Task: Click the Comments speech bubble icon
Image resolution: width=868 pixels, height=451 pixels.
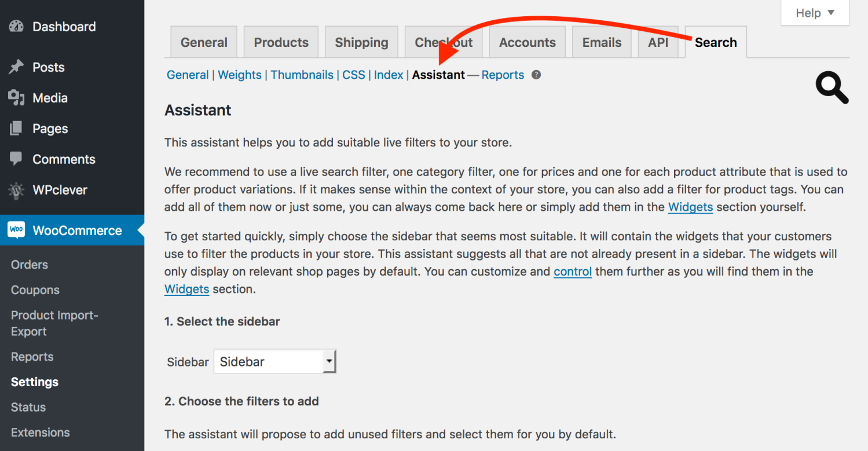Action: pyautogui.click(x=17, y=159)
